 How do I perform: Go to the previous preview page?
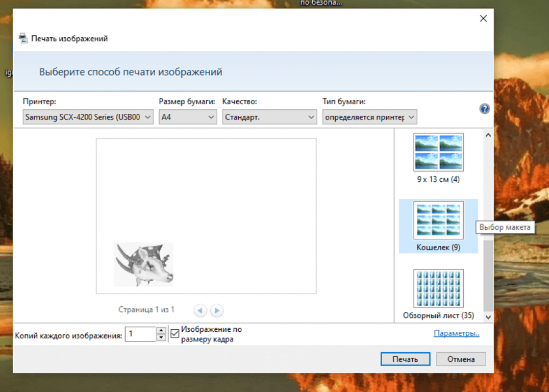point(201,310)
